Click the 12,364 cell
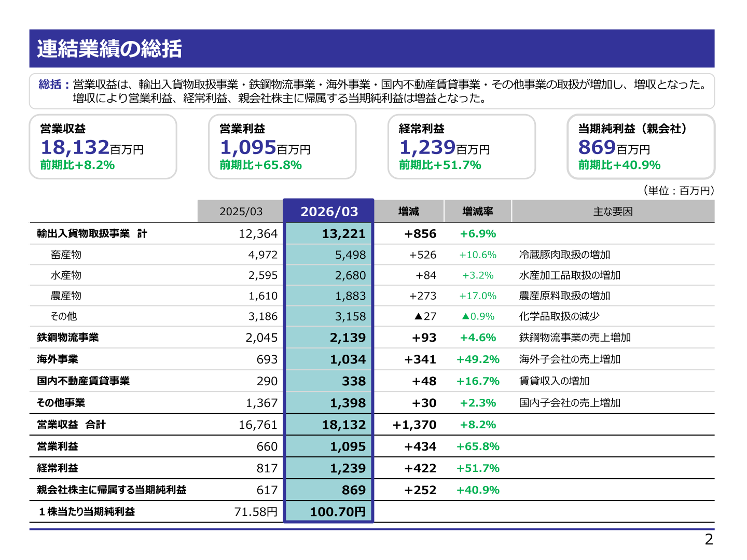 click(258, 234)
